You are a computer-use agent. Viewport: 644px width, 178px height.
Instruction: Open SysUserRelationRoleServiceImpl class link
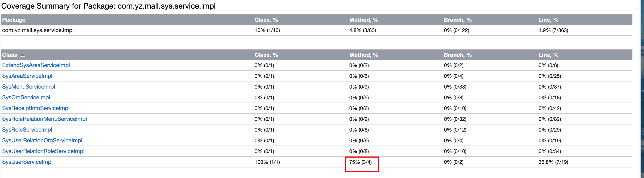43,151
